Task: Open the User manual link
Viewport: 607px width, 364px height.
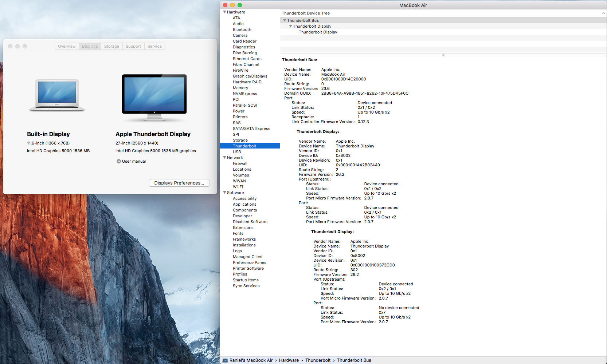Action: [134, 161]
